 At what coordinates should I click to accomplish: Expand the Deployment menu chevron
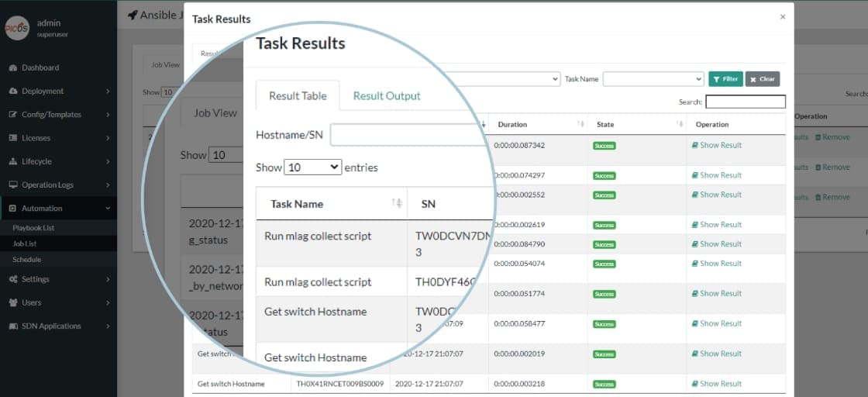(108, 91)
